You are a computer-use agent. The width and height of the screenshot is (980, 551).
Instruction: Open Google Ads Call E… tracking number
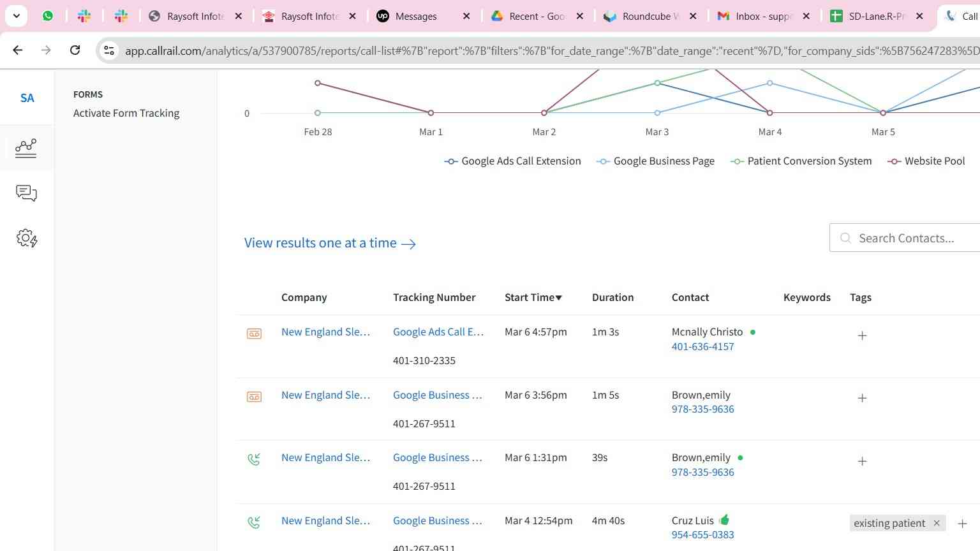438,332
